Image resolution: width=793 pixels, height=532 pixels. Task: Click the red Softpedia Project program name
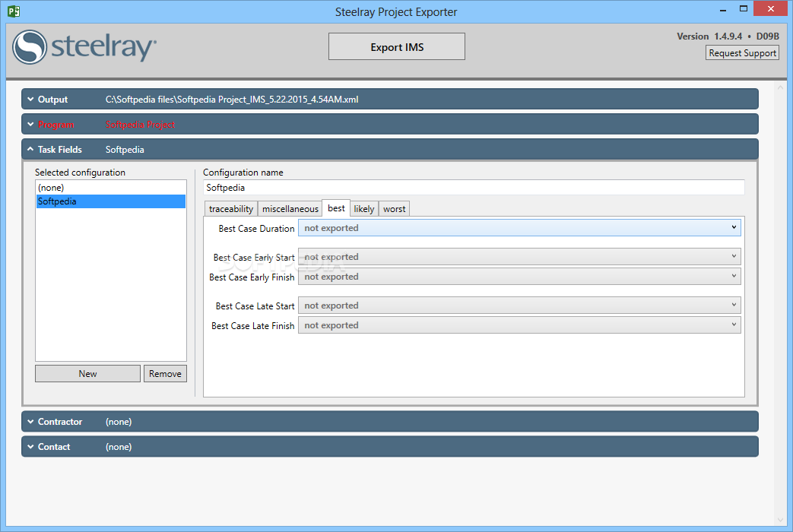(140, 125)
